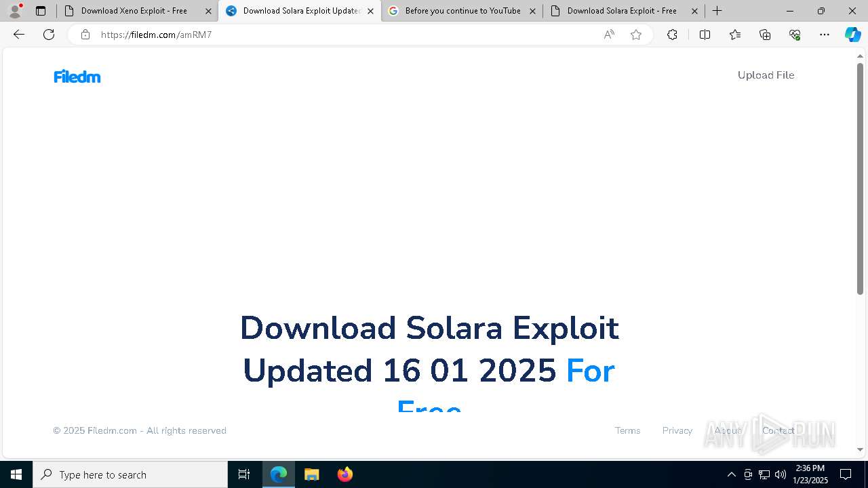Image resolution: width=868 pixels, height=488 pixels.
Task: Restore down the Edge window
Action: click(x=821, y=11)
